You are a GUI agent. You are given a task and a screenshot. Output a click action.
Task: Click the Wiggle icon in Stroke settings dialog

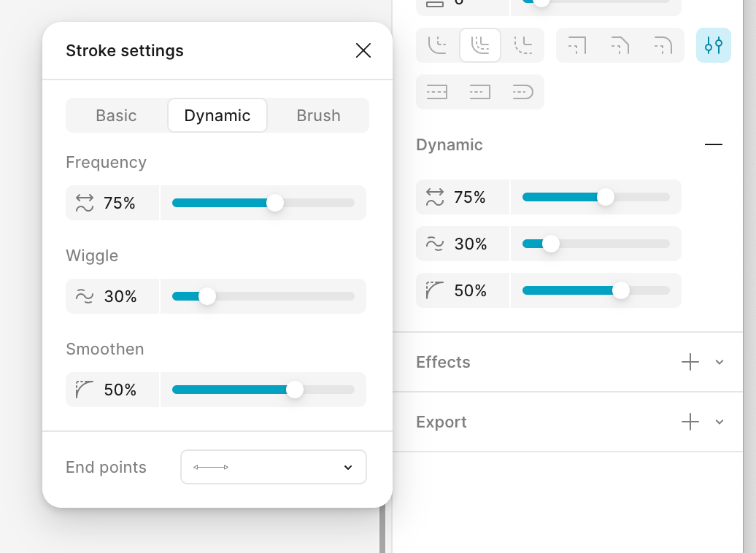(x=85, y=296)
